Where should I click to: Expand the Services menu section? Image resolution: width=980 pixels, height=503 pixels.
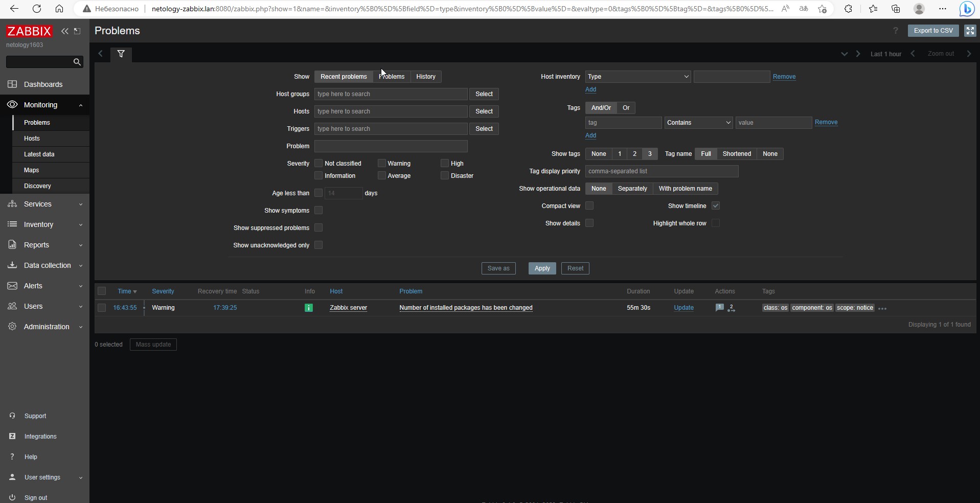pos(44,204)
